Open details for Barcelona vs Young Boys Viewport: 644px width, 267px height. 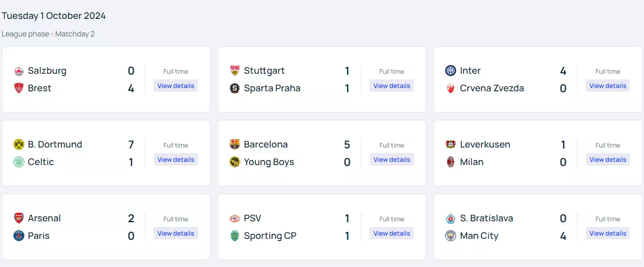392,160
